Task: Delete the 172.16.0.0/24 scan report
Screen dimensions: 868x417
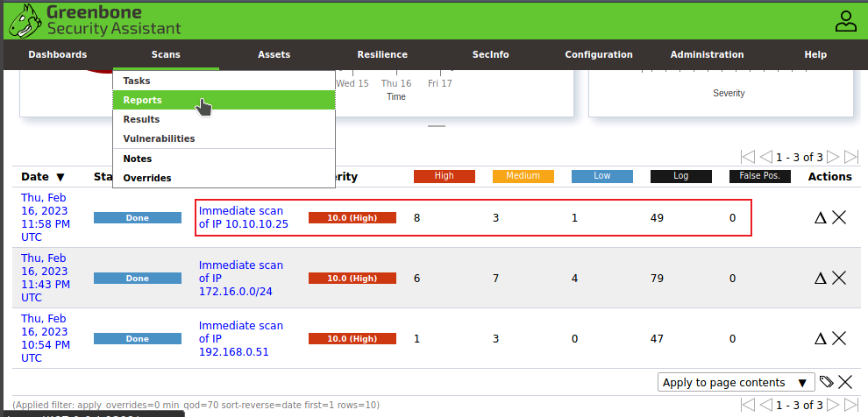Action: [x=839, y=278]
